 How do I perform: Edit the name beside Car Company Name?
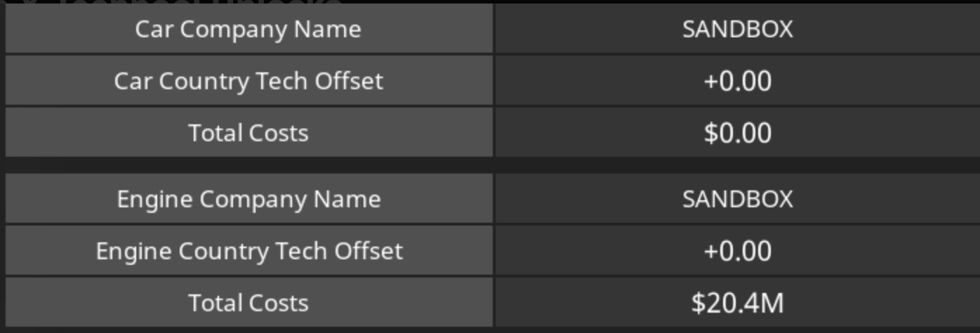click(x=737, y=29)
